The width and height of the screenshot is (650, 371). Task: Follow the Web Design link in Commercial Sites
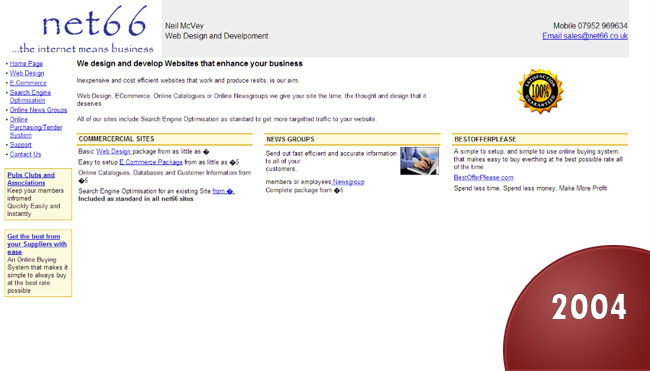114,151
